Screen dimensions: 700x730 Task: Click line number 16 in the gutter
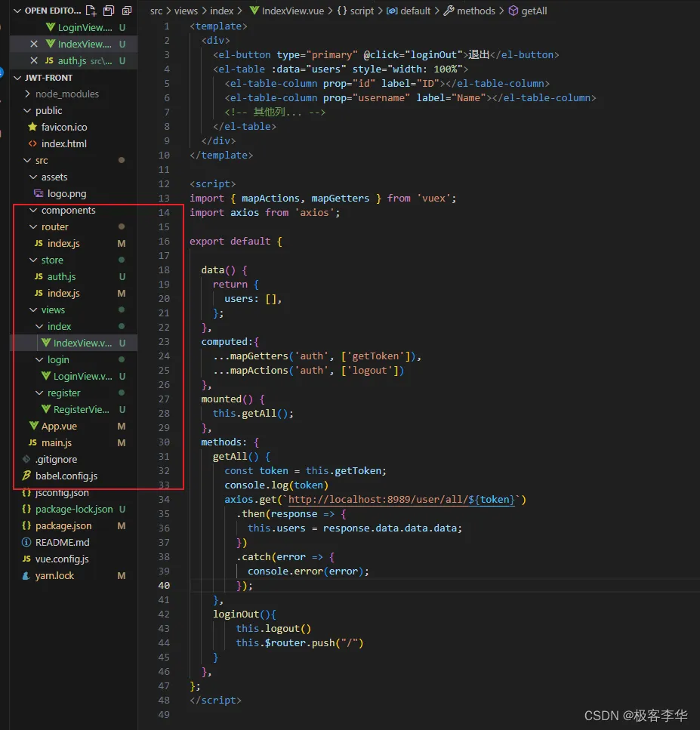coord(164,241)
